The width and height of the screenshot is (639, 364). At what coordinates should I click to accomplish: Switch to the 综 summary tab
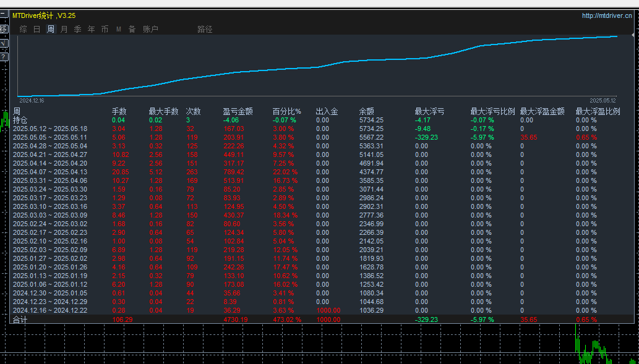23,29
